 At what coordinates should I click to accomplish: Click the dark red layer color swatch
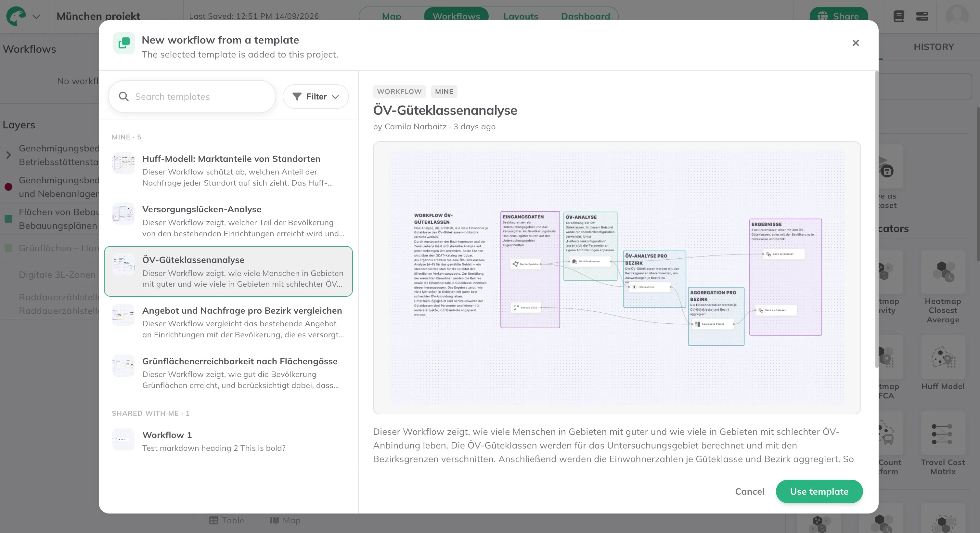(x=8, y=187)
